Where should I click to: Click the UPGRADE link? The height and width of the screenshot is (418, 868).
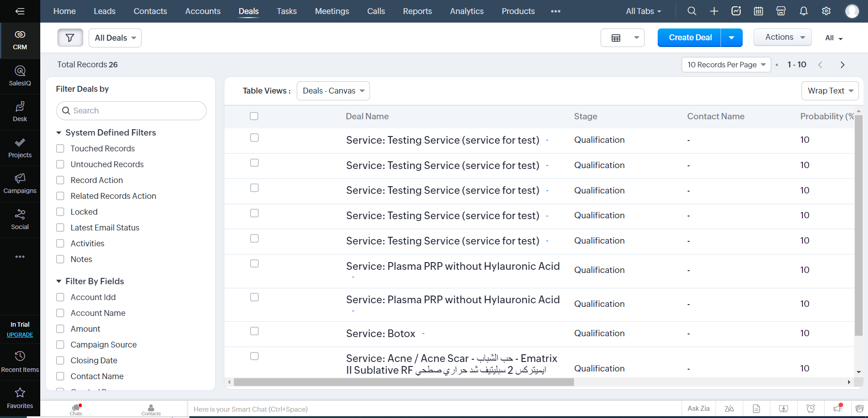[20, 335]
